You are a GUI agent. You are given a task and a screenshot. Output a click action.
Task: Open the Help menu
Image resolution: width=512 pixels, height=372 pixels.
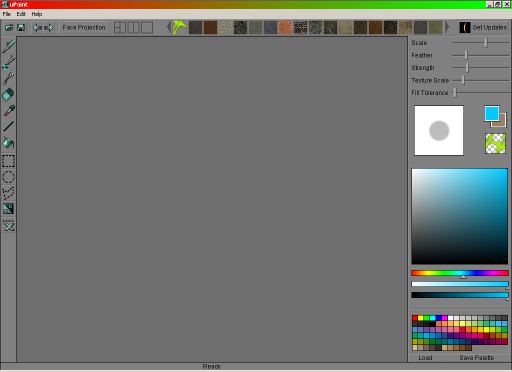37,14
